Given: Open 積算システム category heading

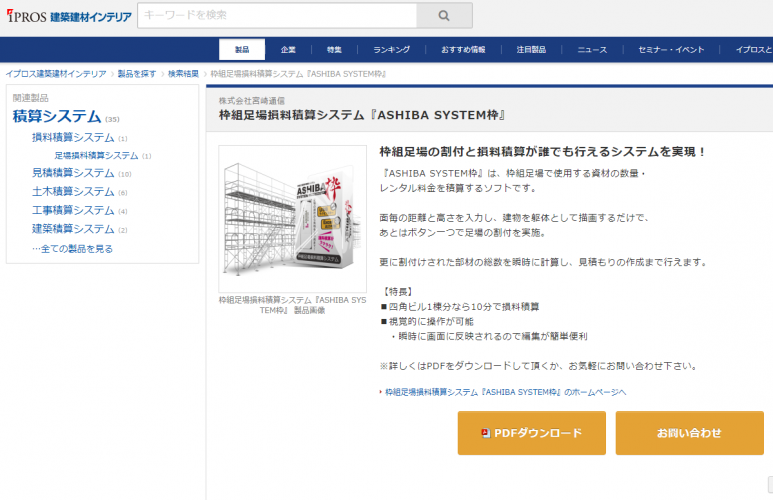Looking at the screenshot, I should click(x=57, y=116).
